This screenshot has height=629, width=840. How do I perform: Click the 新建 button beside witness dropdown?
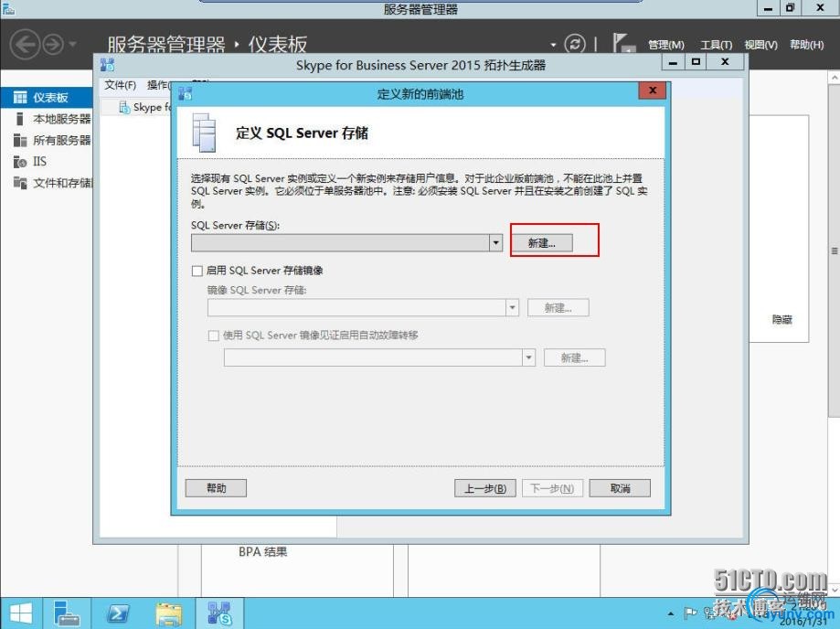click(x=575, y=357)
